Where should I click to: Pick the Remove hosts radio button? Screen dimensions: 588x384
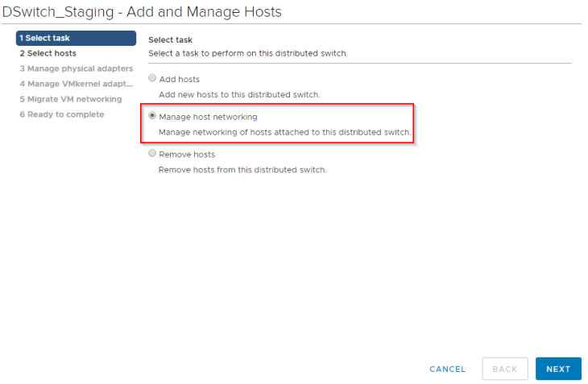152,154
